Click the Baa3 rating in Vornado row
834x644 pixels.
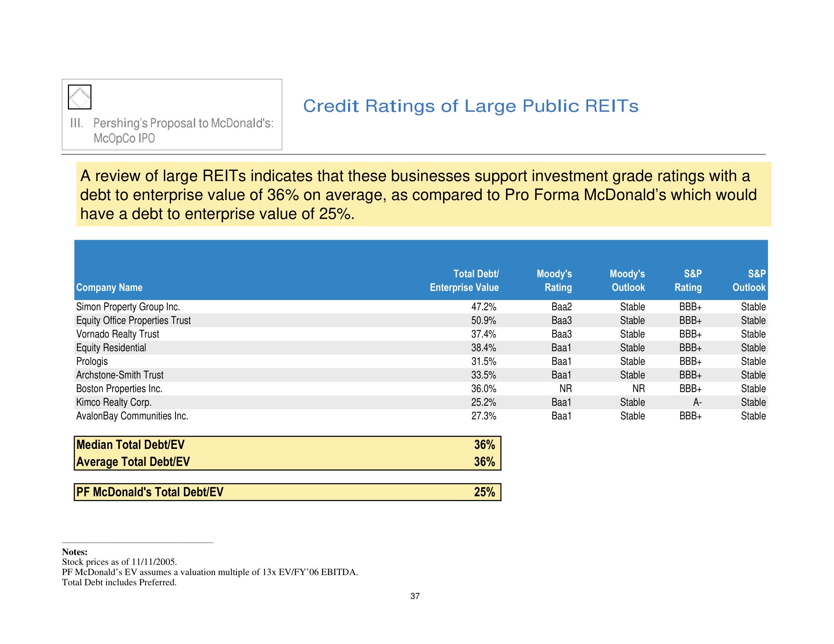(561, 334)
